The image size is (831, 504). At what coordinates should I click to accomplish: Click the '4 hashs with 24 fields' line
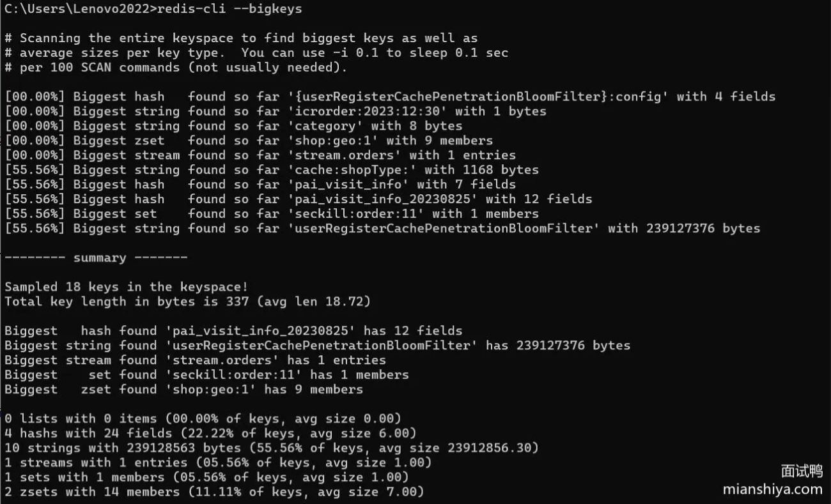pyautogui.click(x=210, y=433)
